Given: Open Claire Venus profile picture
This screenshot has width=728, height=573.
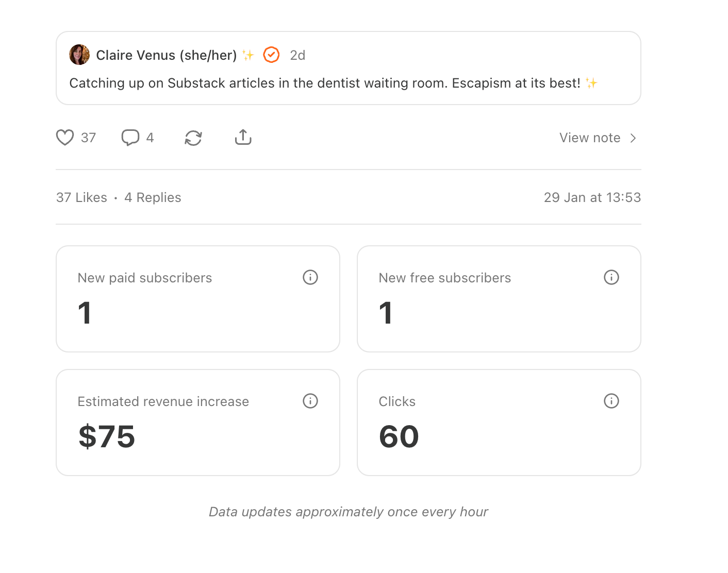Looking at the screenshot, I should pos(79,55).
